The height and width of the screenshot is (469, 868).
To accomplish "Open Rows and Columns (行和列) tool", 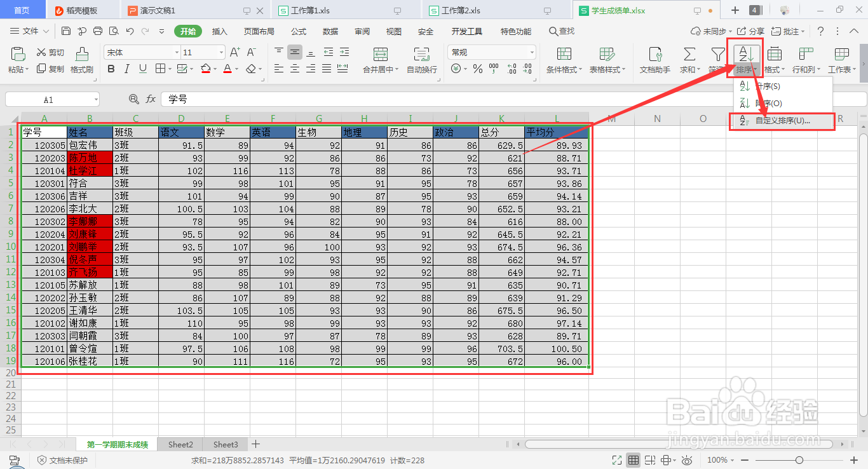I will (x=806, y=60).
